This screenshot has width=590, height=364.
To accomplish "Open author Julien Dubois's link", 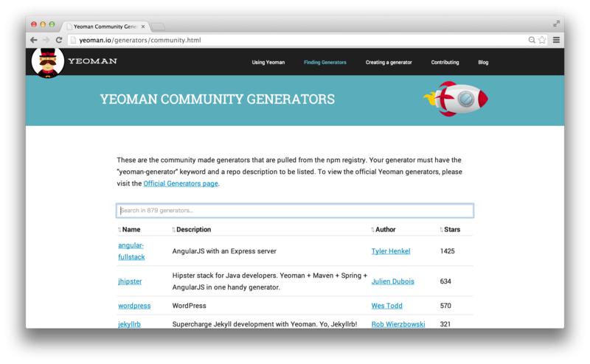I will tap(393, 281).
